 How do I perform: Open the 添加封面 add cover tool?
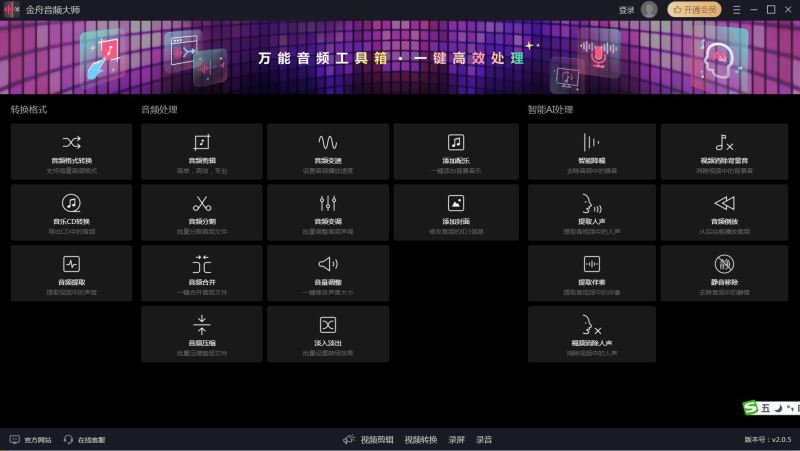456,212
